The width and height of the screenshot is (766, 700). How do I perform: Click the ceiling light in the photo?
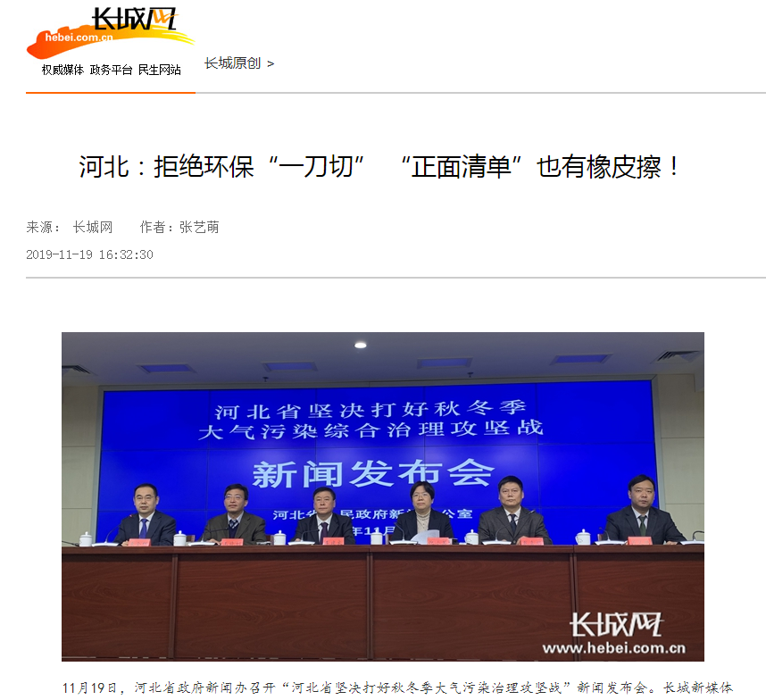click(361, 346)
